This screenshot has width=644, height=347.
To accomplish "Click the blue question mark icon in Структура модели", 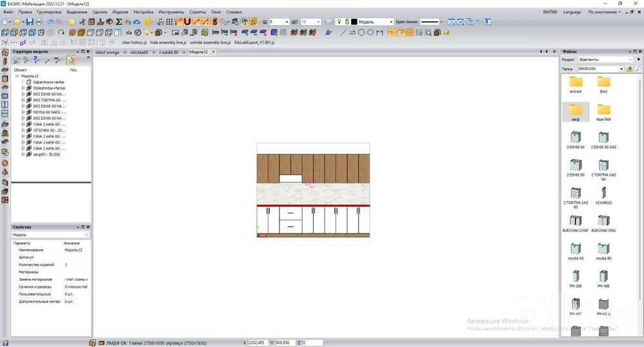I will pyautogui.click(x=36, y=61).
